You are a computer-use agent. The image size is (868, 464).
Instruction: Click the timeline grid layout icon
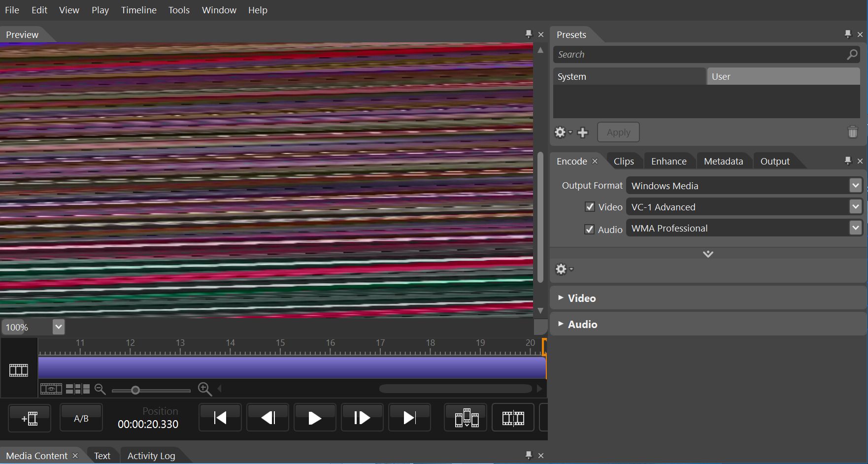click(x=78, y=389)
